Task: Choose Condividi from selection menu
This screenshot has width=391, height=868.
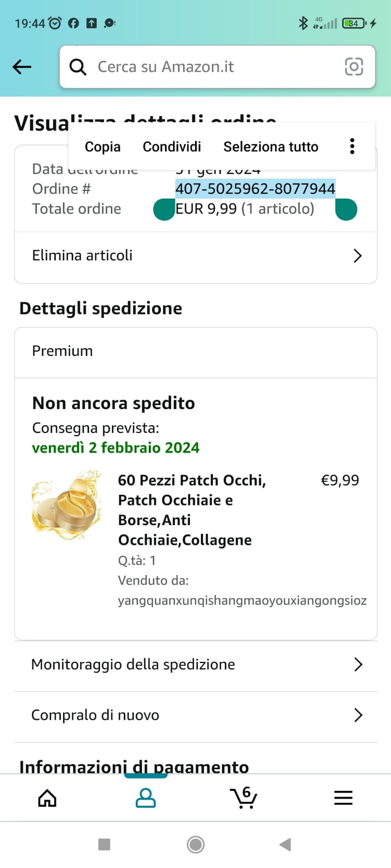Action: [172, 147]
